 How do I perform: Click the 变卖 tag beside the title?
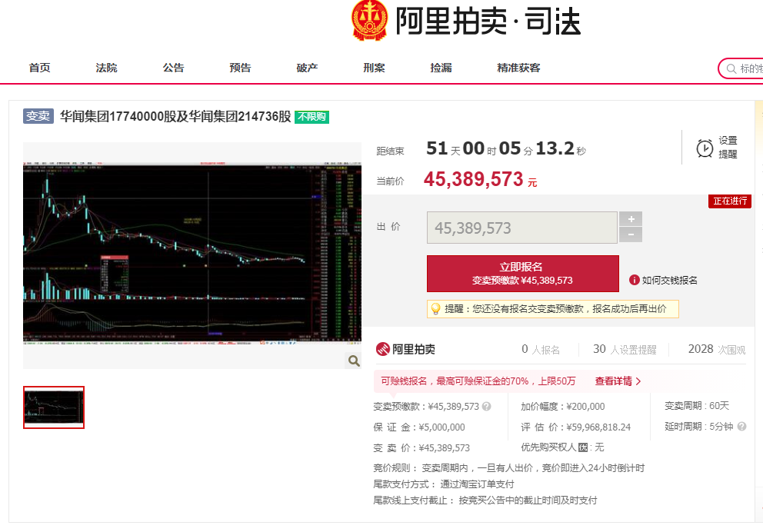[x=38, y=116]
